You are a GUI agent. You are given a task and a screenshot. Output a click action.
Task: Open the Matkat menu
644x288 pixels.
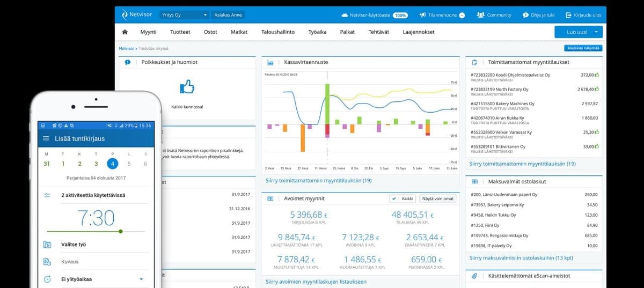pyautogui.click(x=239, y=32)
